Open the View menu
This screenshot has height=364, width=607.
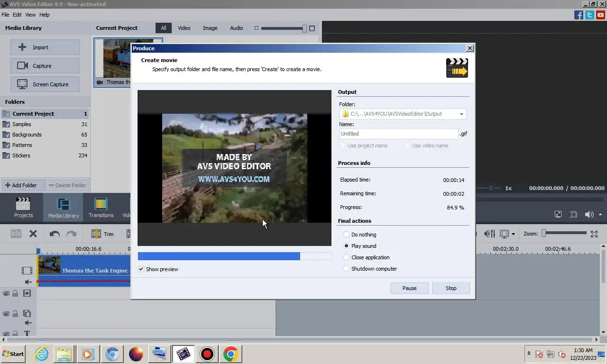[x=30, y=15]
